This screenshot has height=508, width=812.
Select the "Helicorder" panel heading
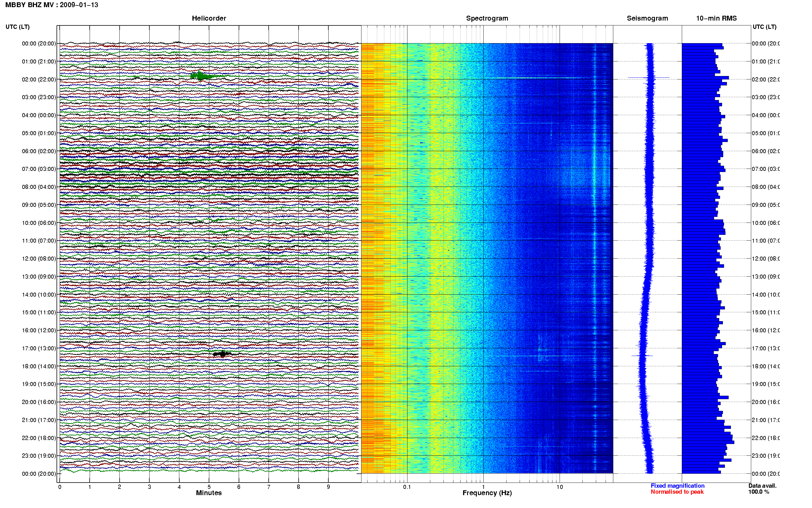coord(209,19)
